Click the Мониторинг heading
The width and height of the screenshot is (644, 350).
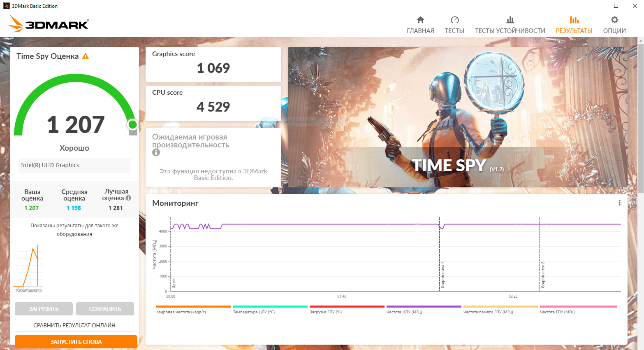click(176, 203)
